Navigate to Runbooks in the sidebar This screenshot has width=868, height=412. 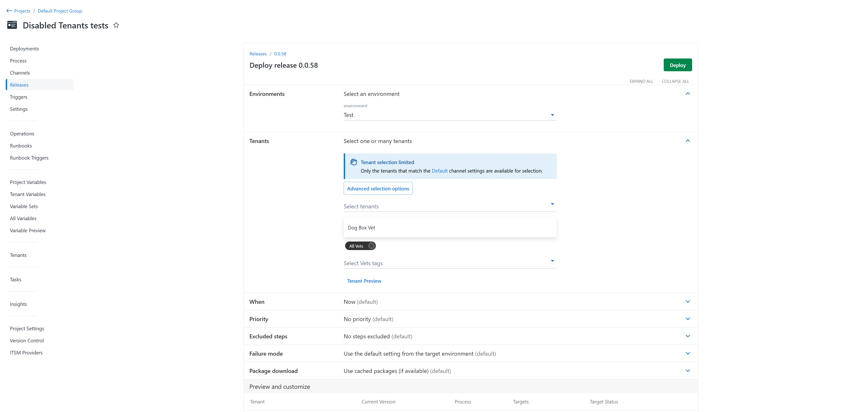pos(21,145)
